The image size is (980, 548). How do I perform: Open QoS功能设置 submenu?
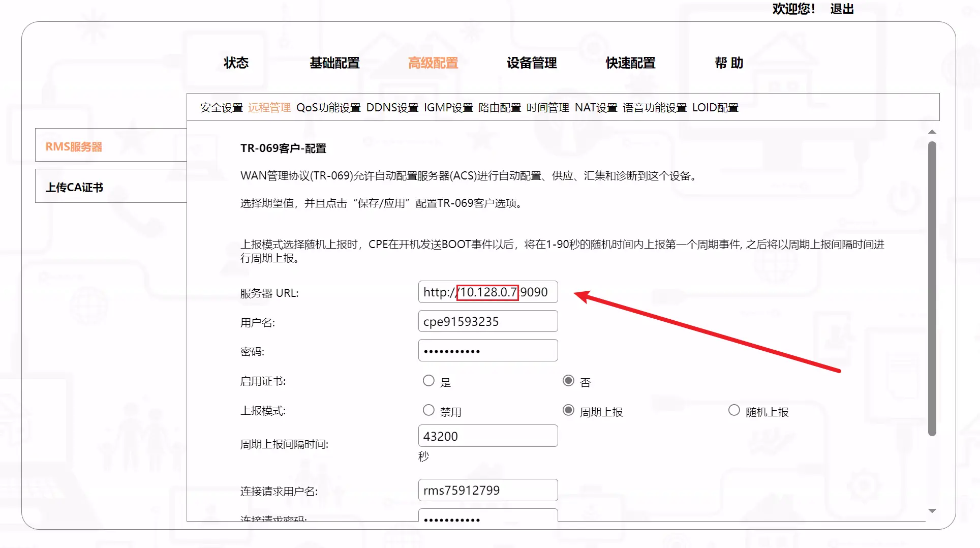(328, 108)
